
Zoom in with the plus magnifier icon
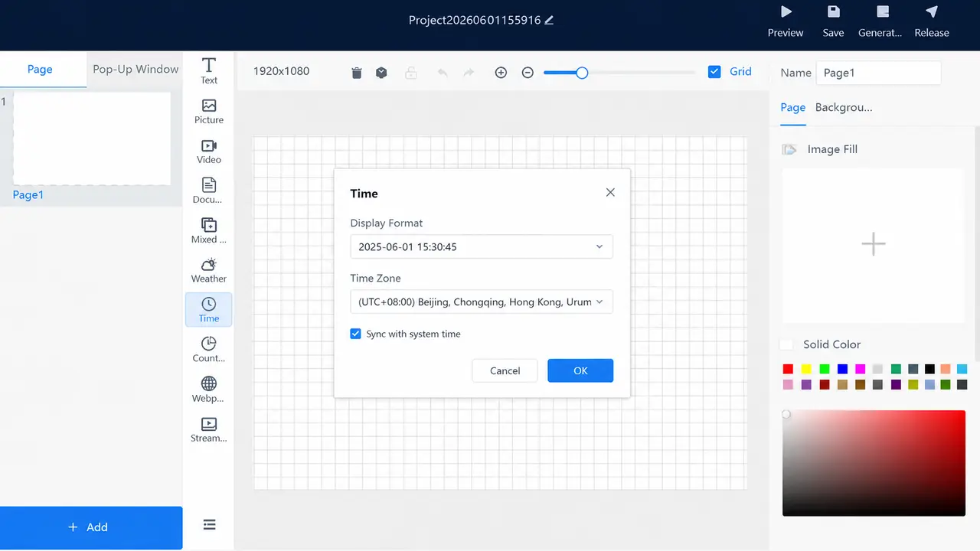coord(501,73)
